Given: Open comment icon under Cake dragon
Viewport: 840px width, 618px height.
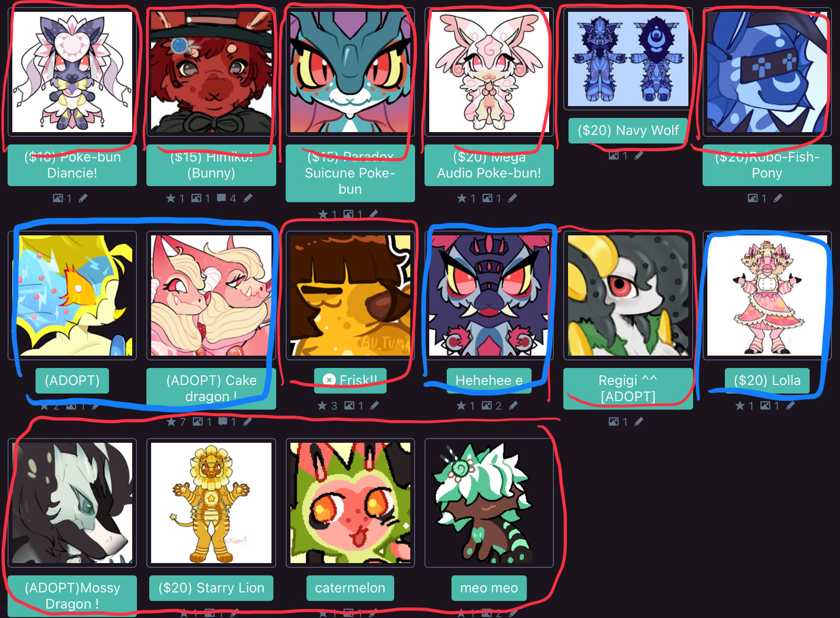Looking at the screenshot, I should tap(223, 421).
